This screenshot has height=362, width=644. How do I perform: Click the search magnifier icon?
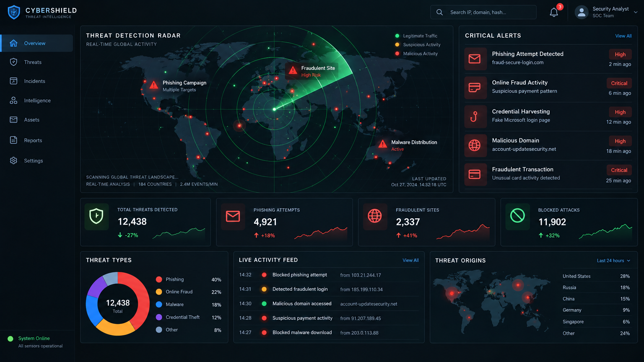coord(439,12)
